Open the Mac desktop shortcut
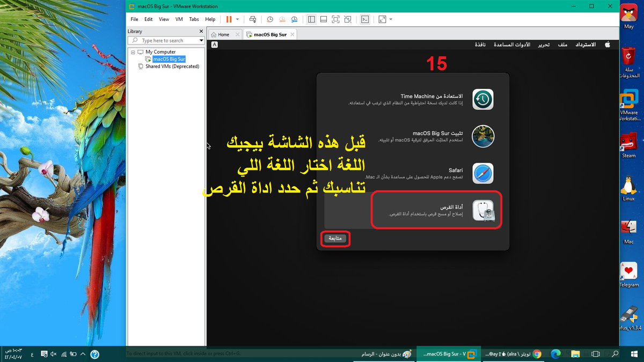 (x=628, y=231)
